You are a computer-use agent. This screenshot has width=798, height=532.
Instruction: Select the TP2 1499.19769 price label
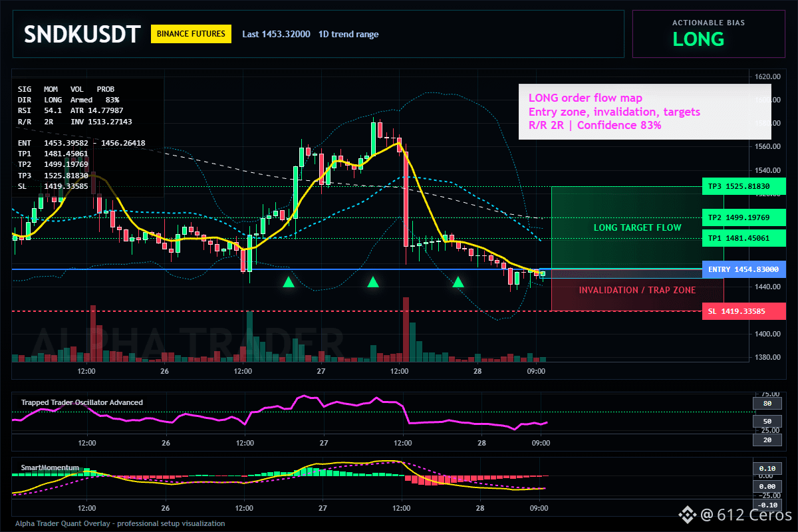point(743,217)
